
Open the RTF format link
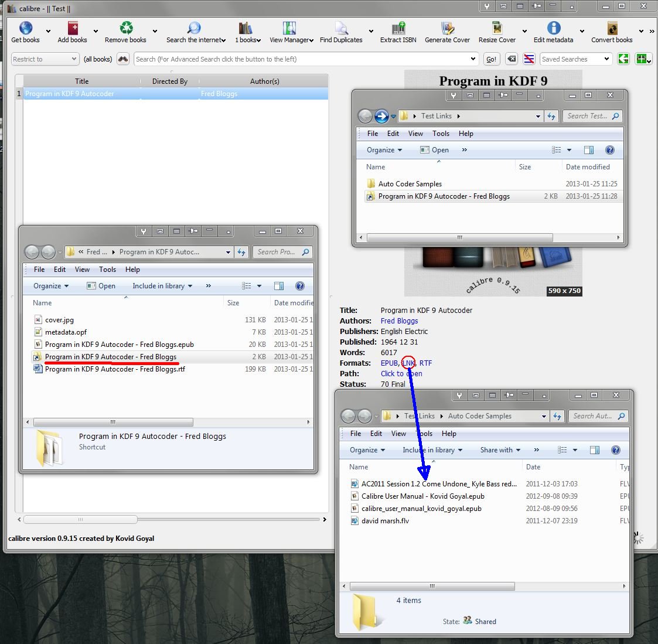(x=425, y=363)
